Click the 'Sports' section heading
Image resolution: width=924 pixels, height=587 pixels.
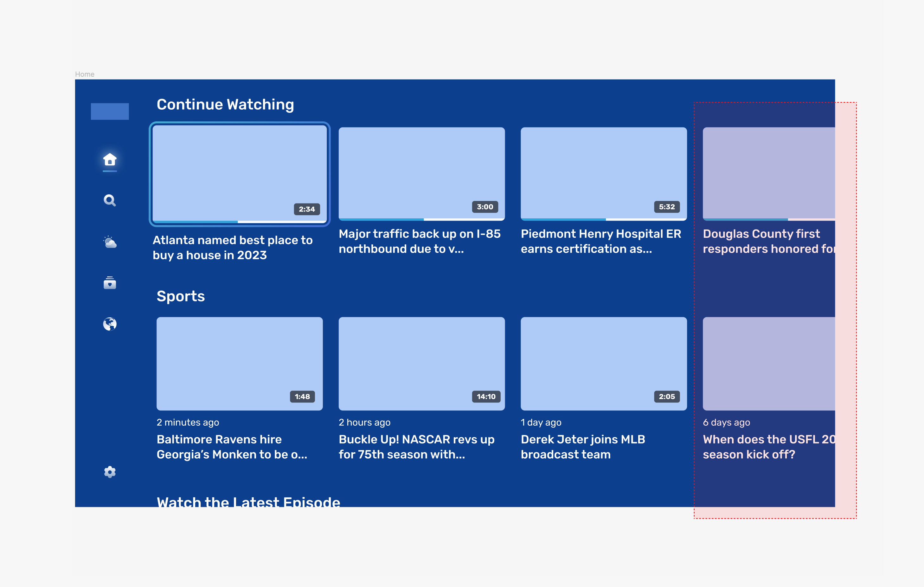(x=181, y=296)
